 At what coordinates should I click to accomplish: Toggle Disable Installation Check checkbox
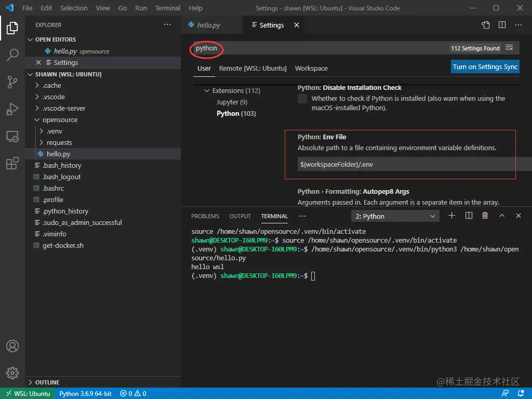pos(302,99)
